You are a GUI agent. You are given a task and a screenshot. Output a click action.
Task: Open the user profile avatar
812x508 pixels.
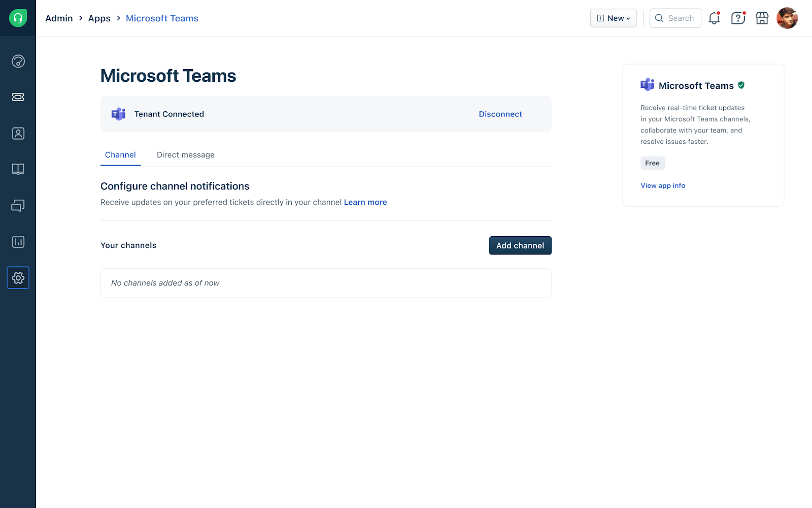787,18
